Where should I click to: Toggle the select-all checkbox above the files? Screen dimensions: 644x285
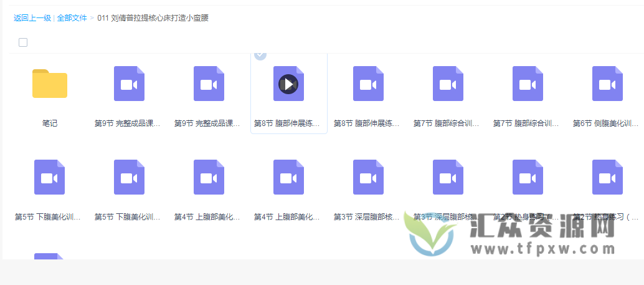(x=23, y=42)
